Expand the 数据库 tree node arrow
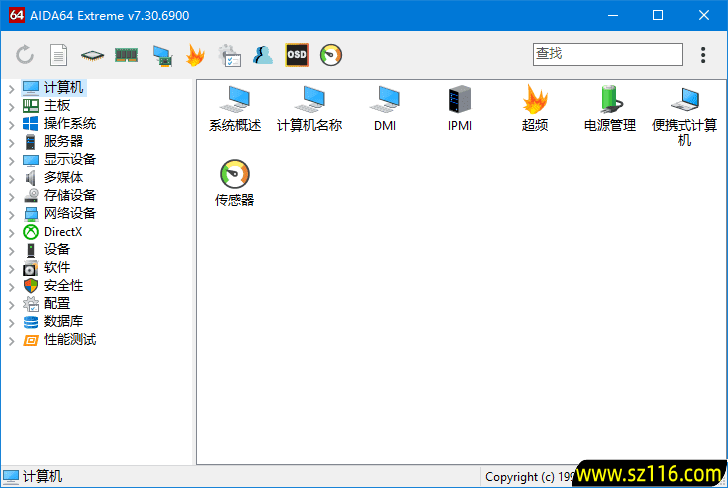The width and height of the screenshot is (728, 488). (x=12, y=322)
